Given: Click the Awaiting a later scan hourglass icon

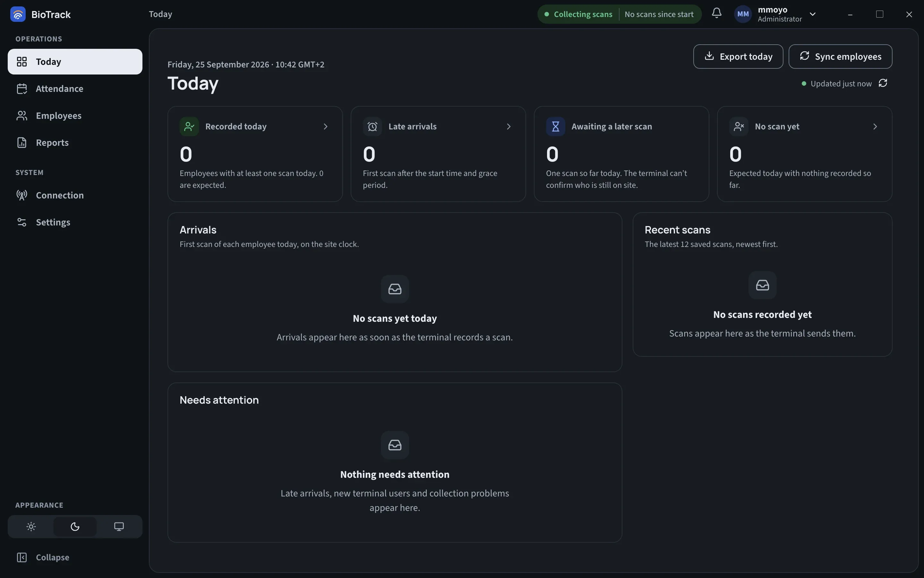Looking at the screenshot, I should click(x=556, y=127).
